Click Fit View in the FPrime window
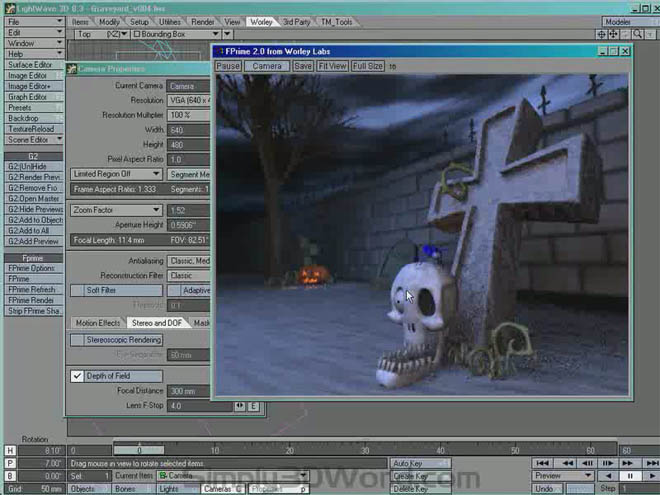 click(x=332, y=66)
